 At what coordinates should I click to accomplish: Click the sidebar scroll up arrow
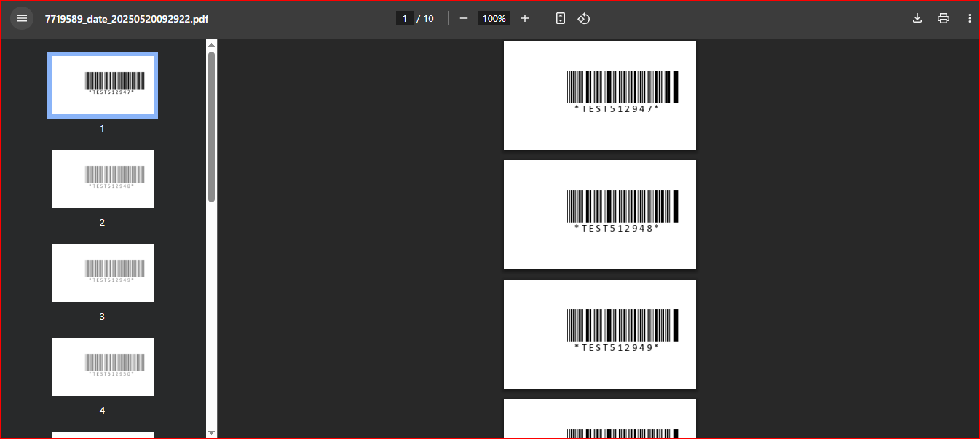(x=212, y=45)
